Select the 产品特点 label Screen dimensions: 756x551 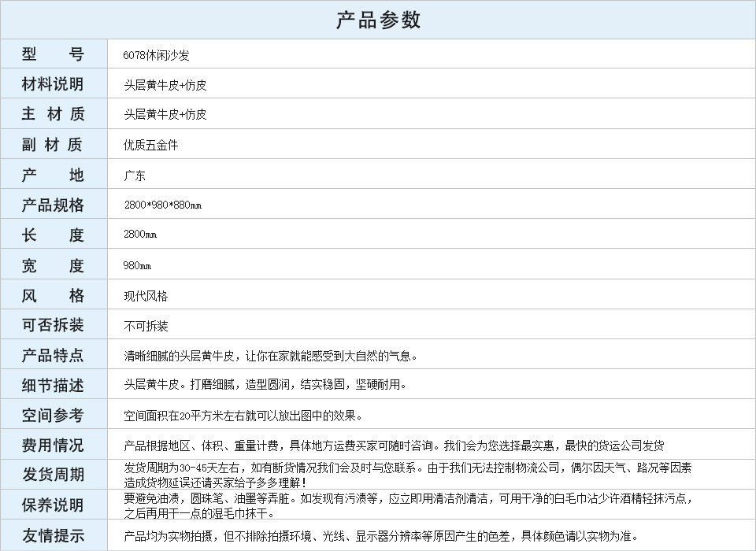(x=53, y=355)
